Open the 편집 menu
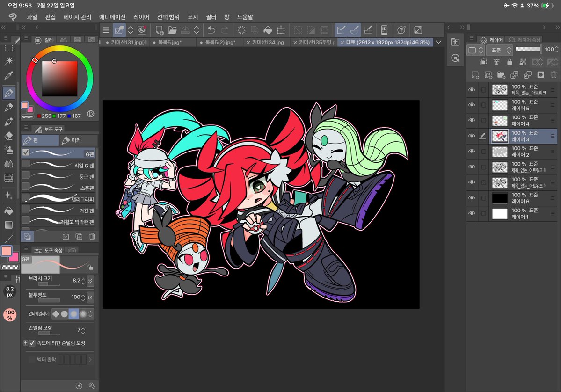Image resolution: width=561 pixels, height=392 pixels. click(x=51, y=17)
